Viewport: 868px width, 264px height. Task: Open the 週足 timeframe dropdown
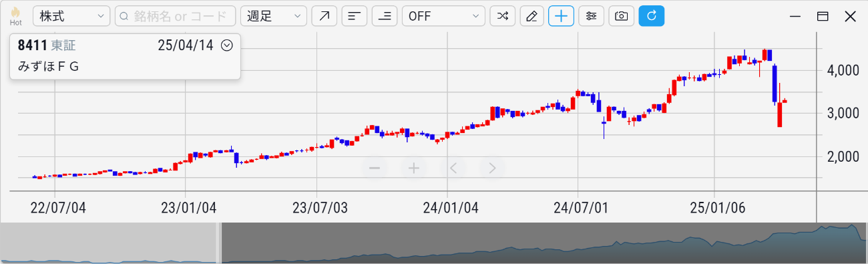click(x=274, y=16)
